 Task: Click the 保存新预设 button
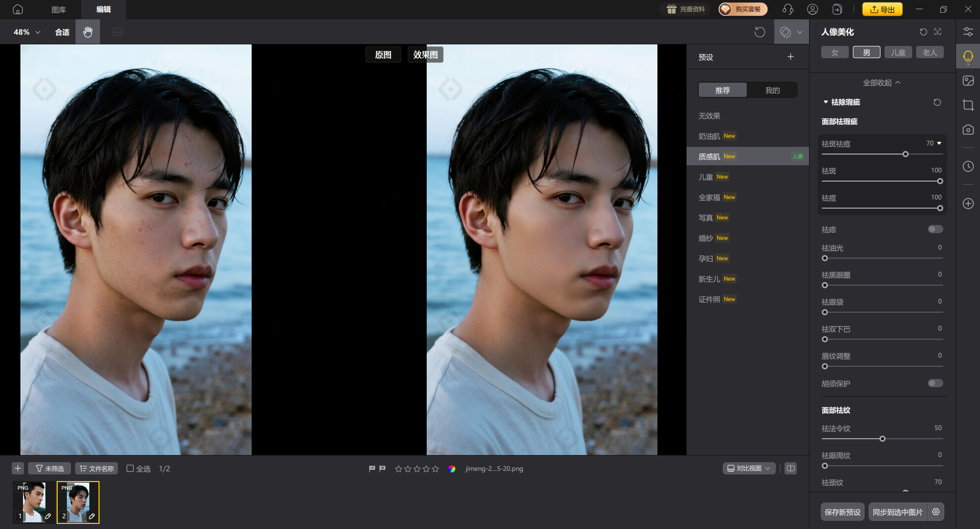842,512
